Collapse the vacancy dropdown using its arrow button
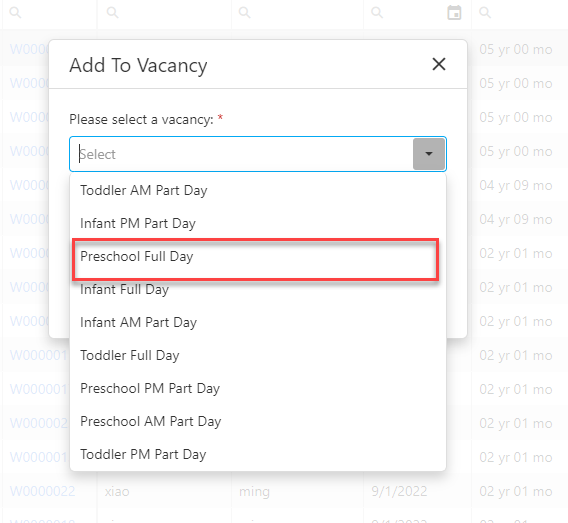568x523 pixels. 429,154
